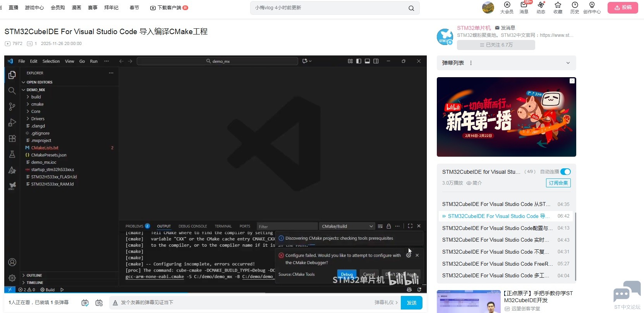
Task: Open the 直播 navigation item
Action: 14,8
